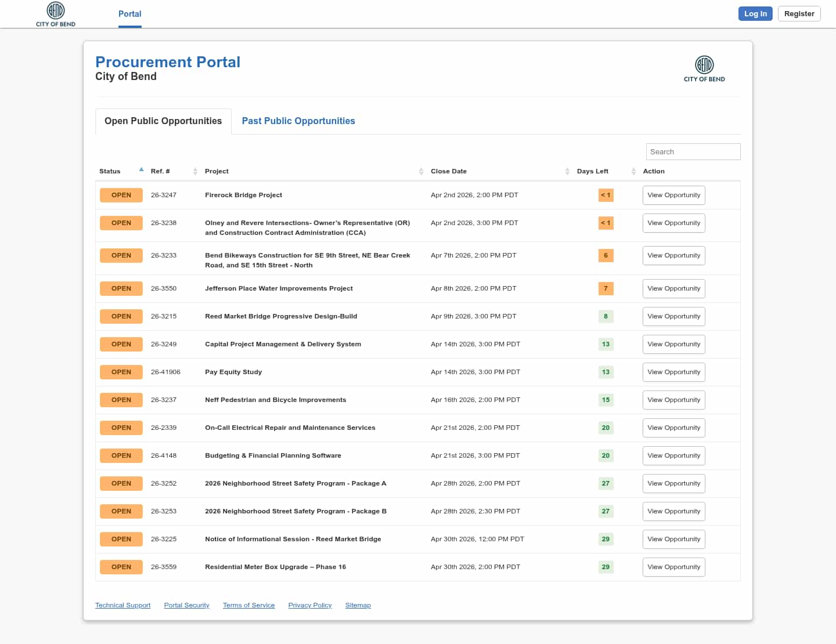
Task: Click the Register button
Action: [x=799, y=14]
